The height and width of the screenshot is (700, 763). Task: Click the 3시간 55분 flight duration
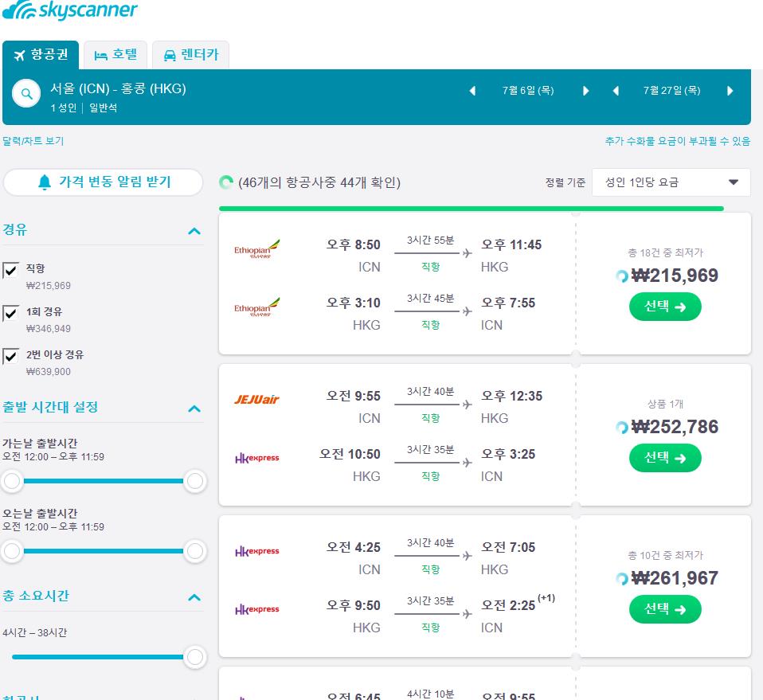(430, 241)
